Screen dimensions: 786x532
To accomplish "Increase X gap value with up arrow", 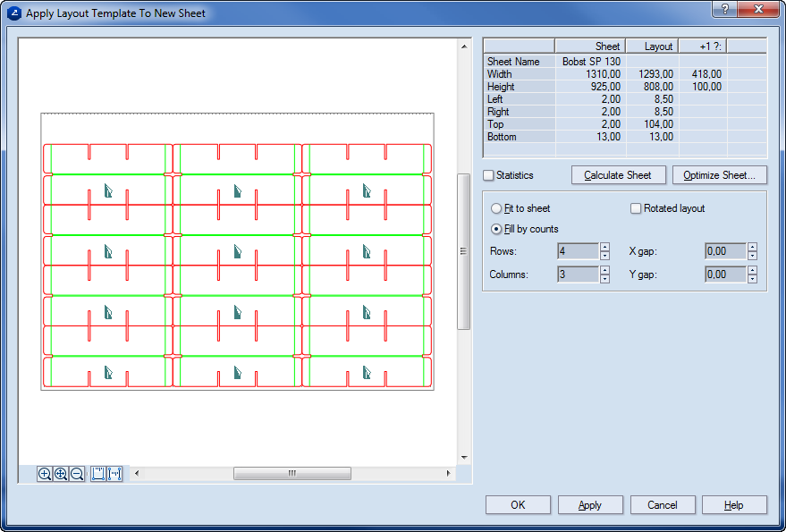I will (752, 247).
